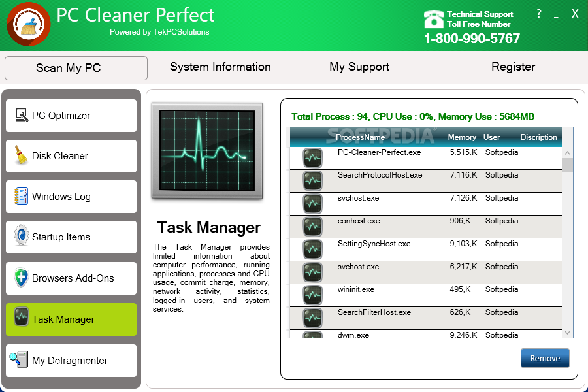Open Windows Log section
The width and height of the screenshot is (588, 392).
pyautogui.click(x=71, y=197)
